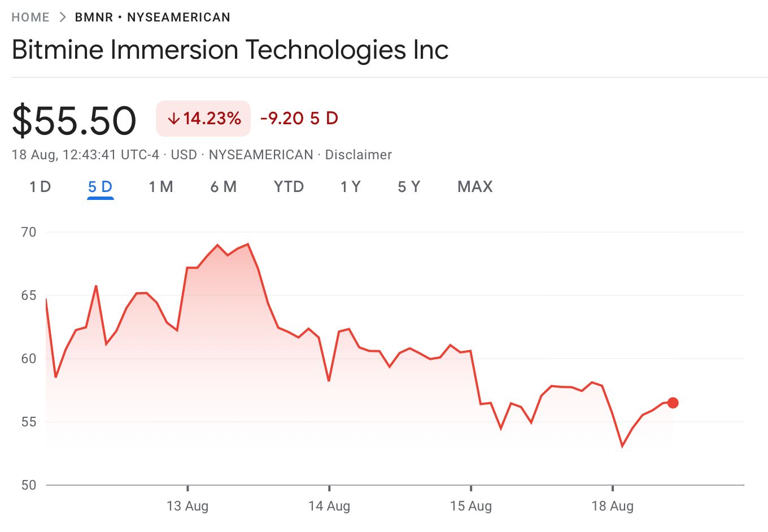
Task: Click the 18 Aug date axis label
Action: 613,506
